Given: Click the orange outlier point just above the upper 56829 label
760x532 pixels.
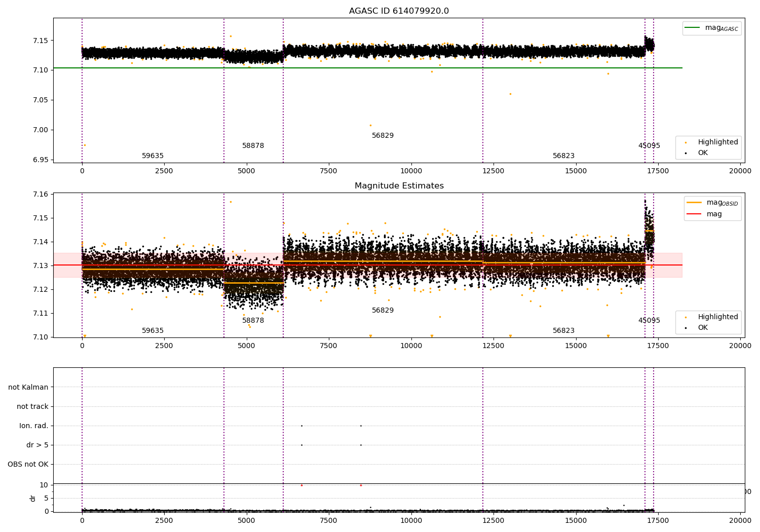Looking at the screenshot, I should pyautogui.click(x=370, y=125).
